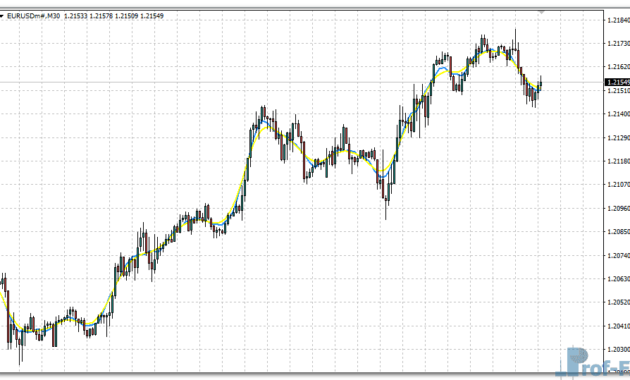Screen dimensions: 630x380
Task: Click the chart shift triangle marker at top
Action: 541,13
